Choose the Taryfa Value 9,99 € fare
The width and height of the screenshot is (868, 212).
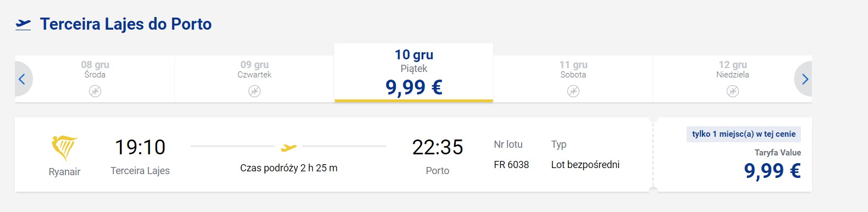point(772,165)
